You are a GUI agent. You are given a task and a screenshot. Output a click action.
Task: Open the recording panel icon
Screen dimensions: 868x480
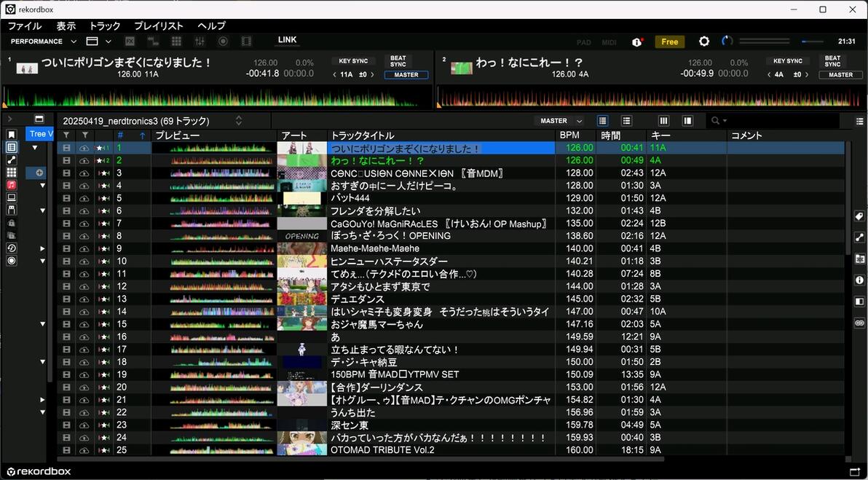[x=223, y=42]
